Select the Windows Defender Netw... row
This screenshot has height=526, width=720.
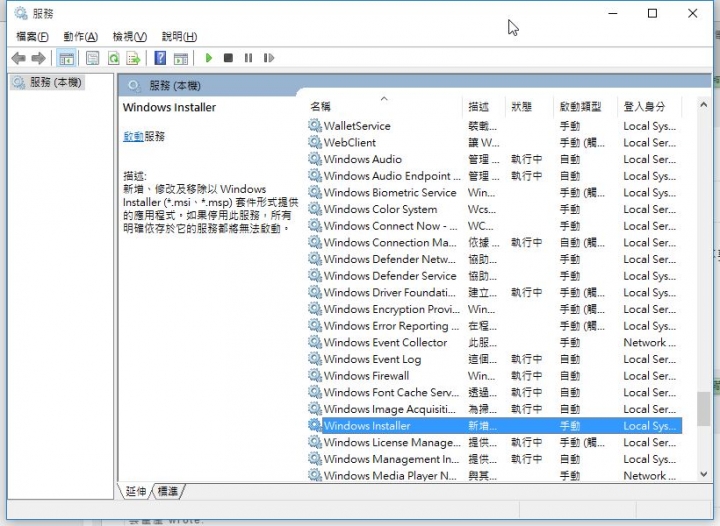pos(494,259)
